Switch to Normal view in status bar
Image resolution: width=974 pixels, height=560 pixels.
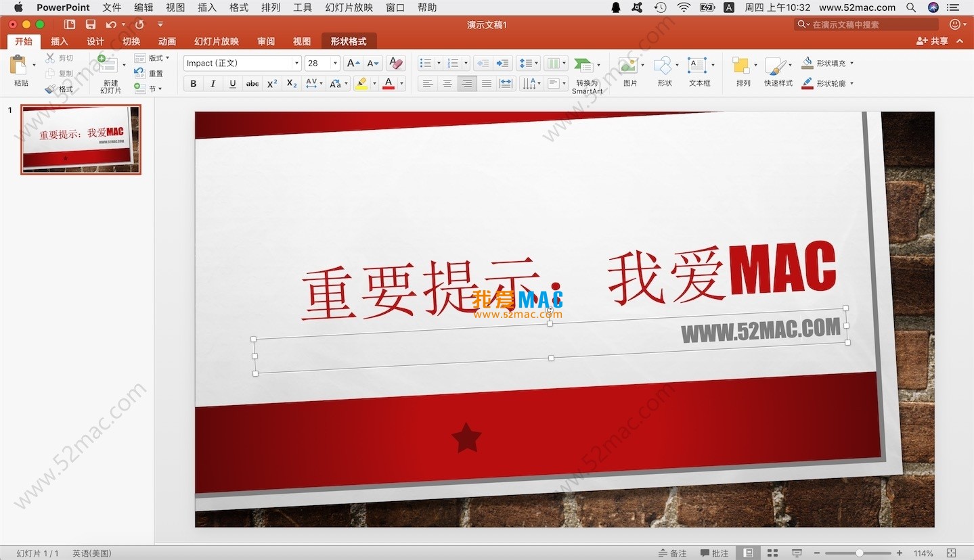[748, 553]
